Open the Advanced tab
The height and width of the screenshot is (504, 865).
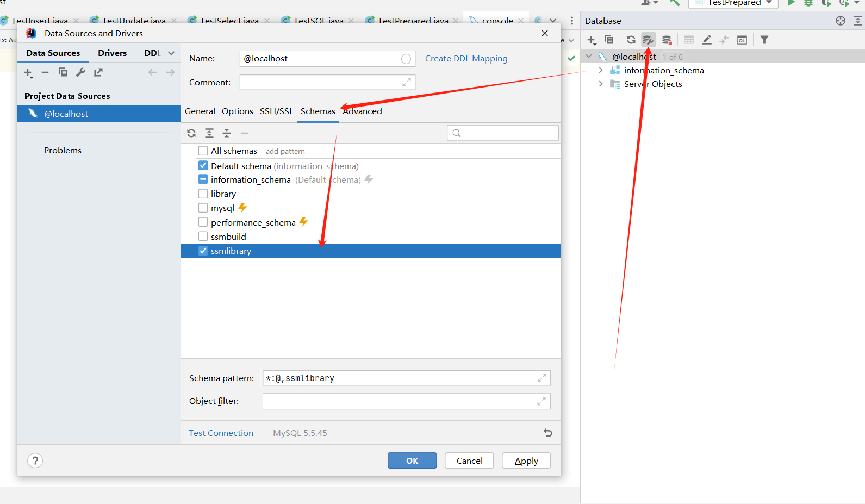[x=362, y=111]
